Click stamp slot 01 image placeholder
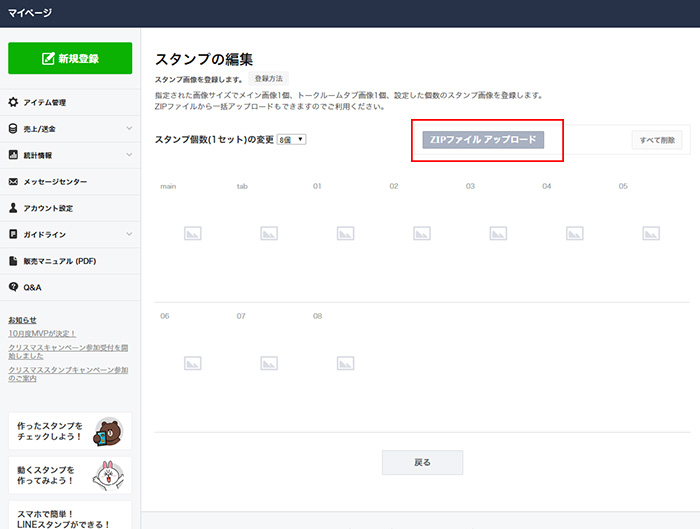 click(x=346, y=233)
